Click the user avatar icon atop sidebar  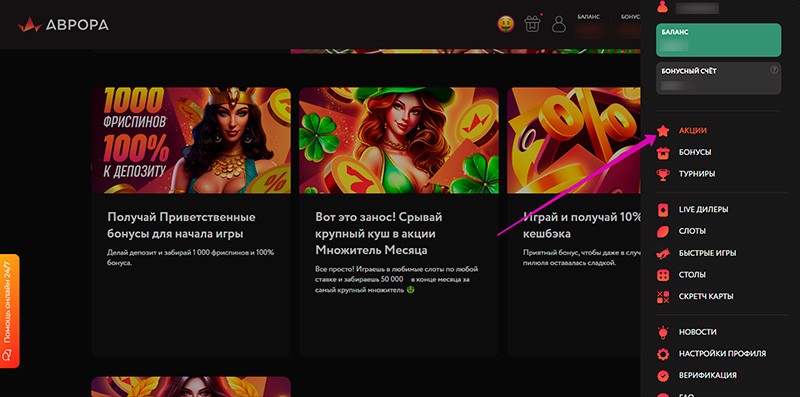tap(662, 6)
